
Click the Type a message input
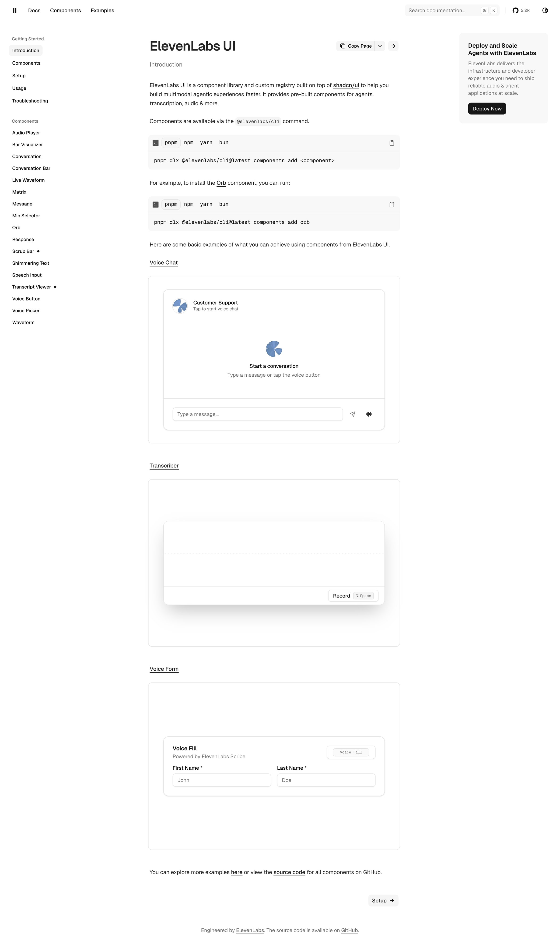pyautogui.click(x=258, y=414)
